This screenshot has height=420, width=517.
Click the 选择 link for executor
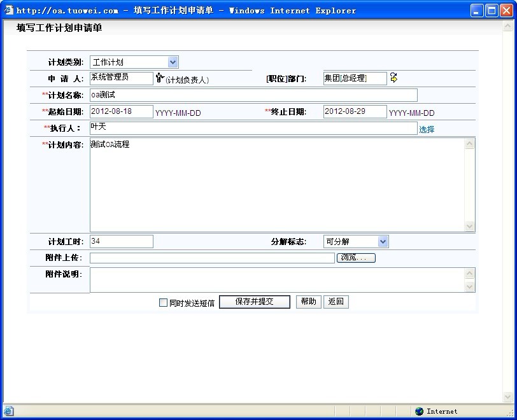[x=427, y=129]
